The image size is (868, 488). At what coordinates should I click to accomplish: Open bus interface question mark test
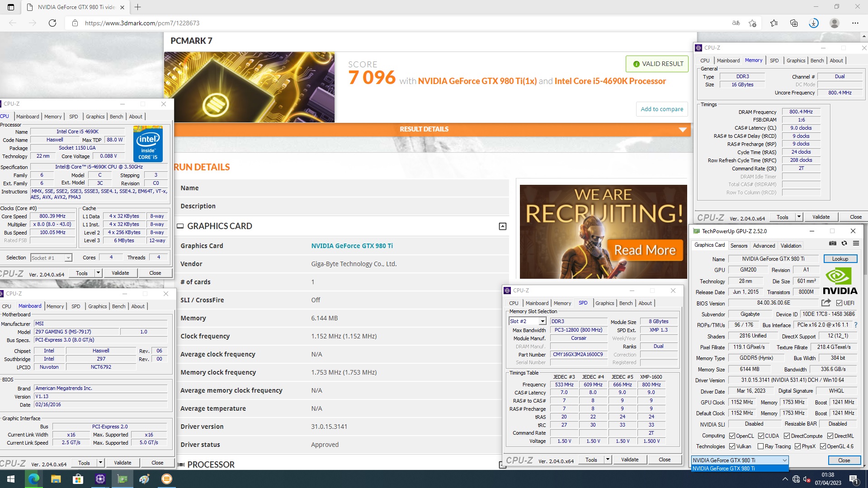(855, 325)
